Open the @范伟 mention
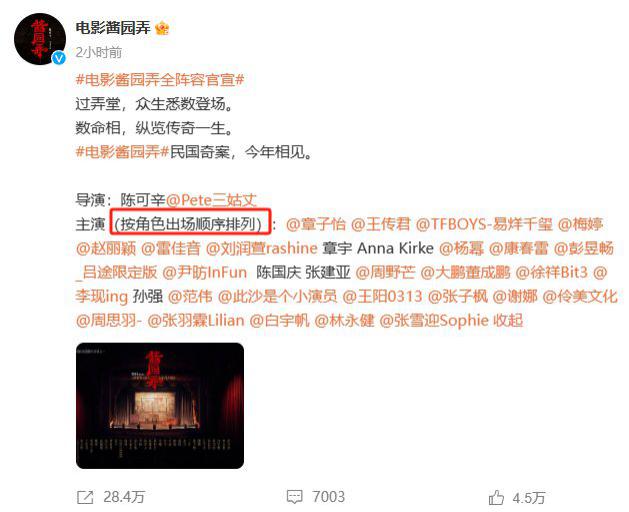Screen dimensions: 629x512 (190, 297)
